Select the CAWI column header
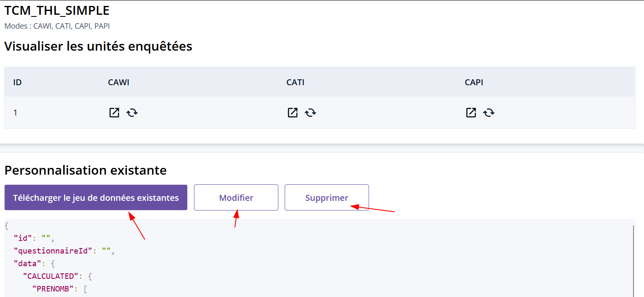This screenshot has height=297, width=644. pos(119,82)
